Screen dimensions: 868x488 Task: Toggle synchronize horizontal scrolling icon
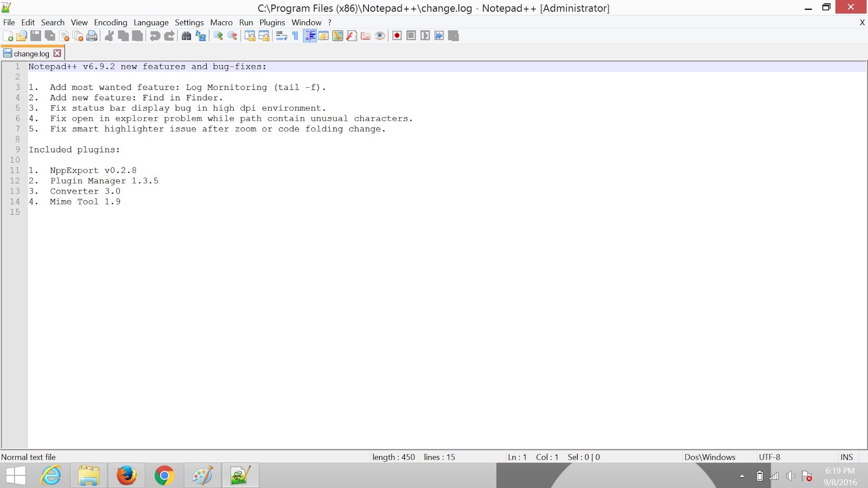(264, 36)
